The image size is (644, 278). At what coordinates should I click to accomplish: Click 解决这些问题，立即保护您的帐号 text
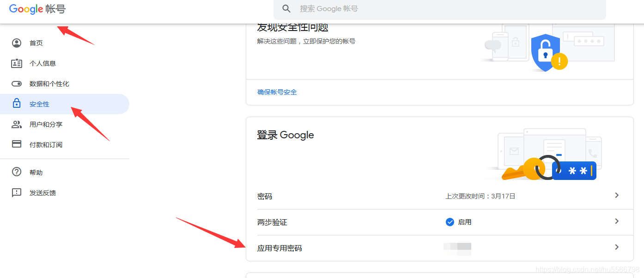306,41
